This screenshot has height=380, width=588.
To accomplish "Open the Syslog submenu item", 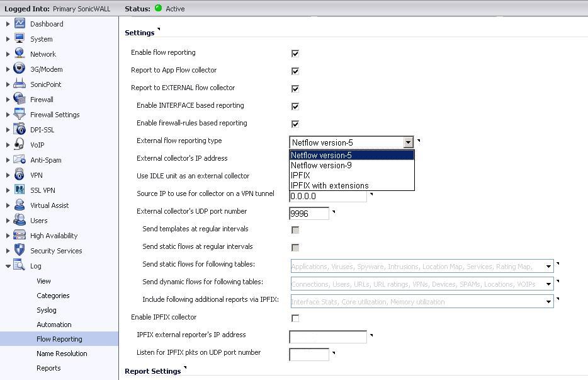I will click(46, 310).
